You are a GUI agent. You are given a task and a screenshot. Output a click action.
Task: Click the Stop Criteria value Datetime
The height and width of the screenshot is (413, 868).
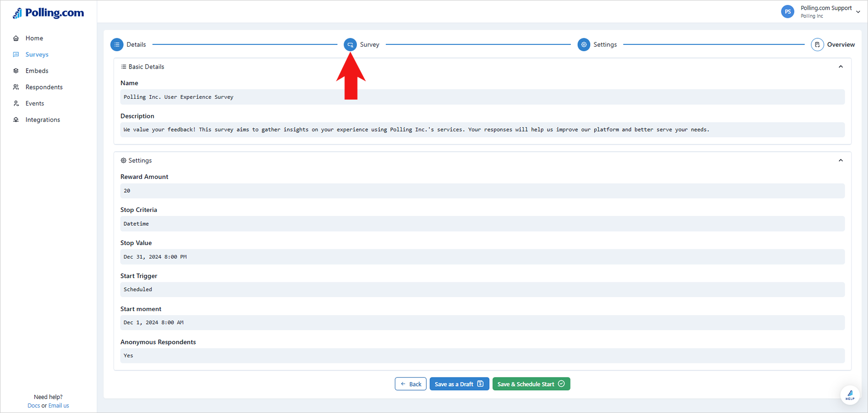[482, 224]
